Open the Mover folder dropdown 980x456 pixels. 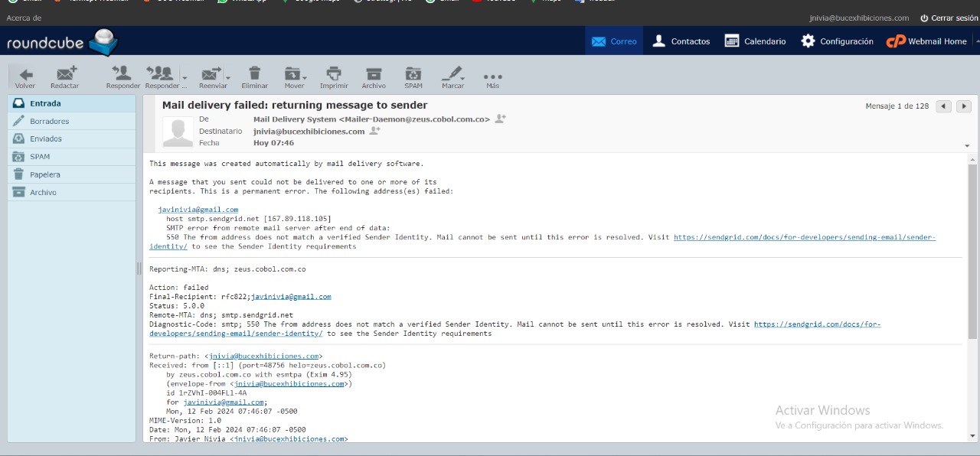(x=305, y=77)
